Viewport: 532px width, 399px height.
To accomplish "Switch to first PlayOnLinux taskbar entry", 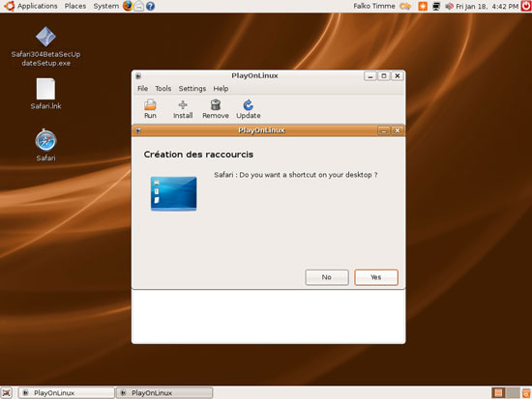I will tap(67, 393).
